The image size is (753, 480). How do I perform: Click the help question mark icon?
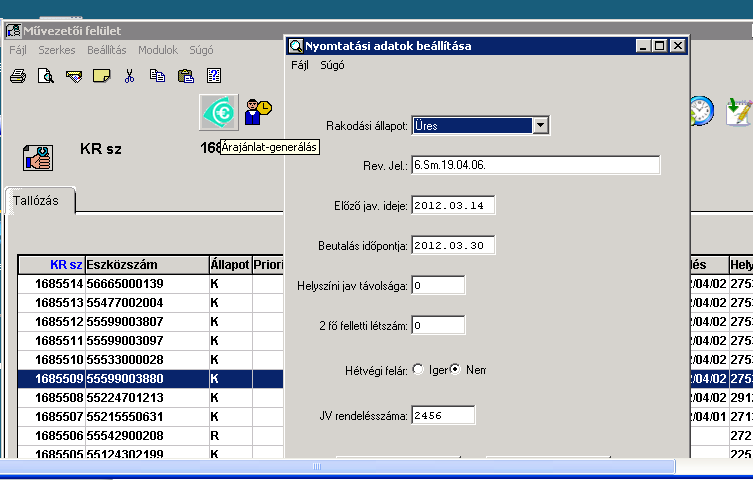click(x=214, y=76)
